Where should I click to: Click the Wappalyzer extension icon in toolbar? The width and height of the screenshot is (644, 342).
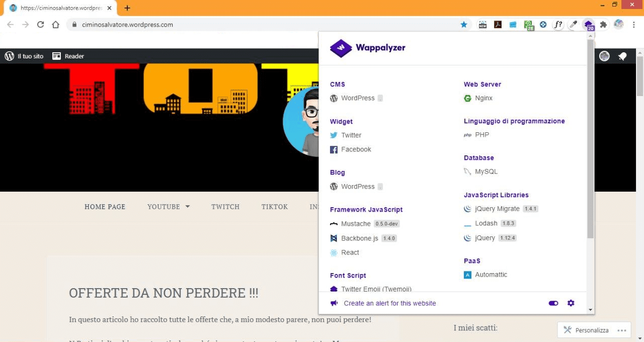tap(588, 25)
